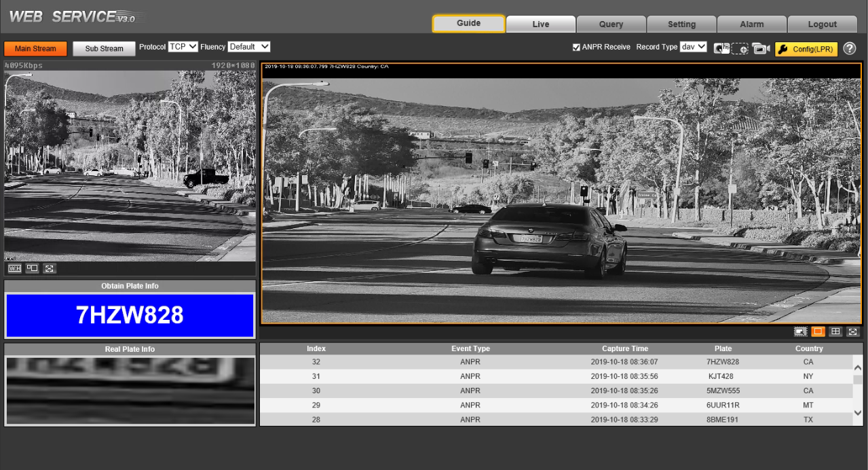Screen dimensions: 868x470
Task: Click the dashed region zoom icon
Action: click(x=740, y=49)
